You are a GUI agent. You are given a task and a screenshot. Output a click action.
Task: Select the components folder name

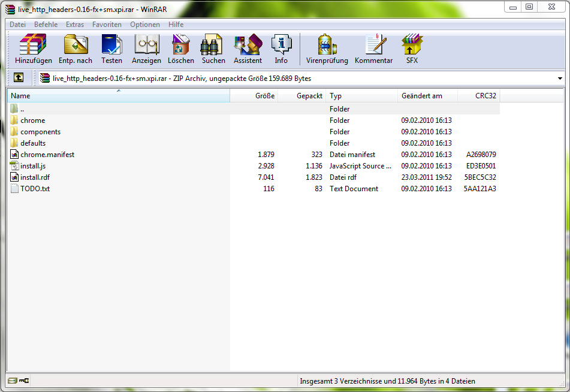tap(40, 132)
